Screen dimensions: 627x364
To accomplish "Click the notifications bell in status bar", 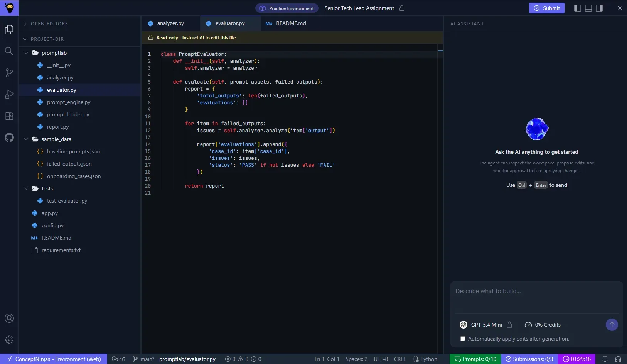I will pos(605,359).
